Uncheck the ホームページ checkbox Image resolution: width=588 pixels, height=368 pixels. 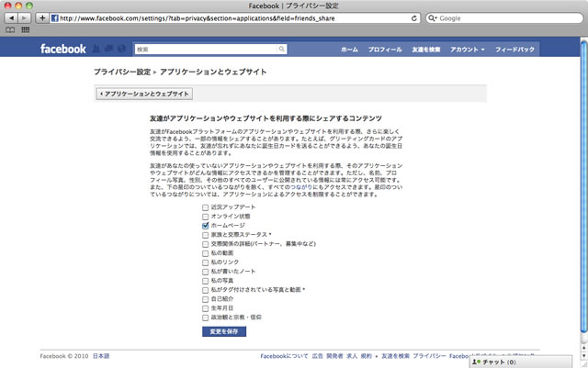tap(205, 226)
